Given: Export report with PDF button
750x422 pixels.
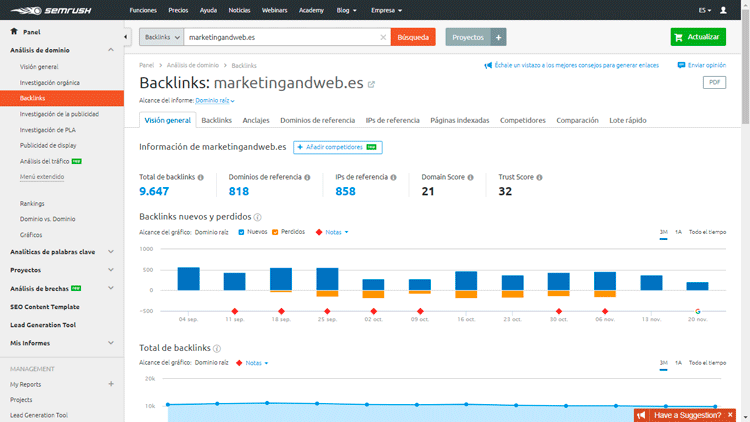Looking at the screenshot, I should (x=714, y=82).
